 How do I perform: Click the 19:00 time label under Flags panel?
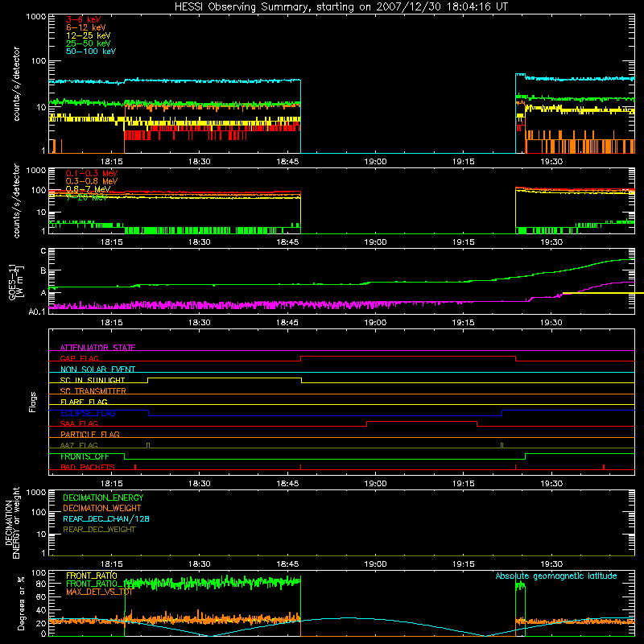pos(375,484)
